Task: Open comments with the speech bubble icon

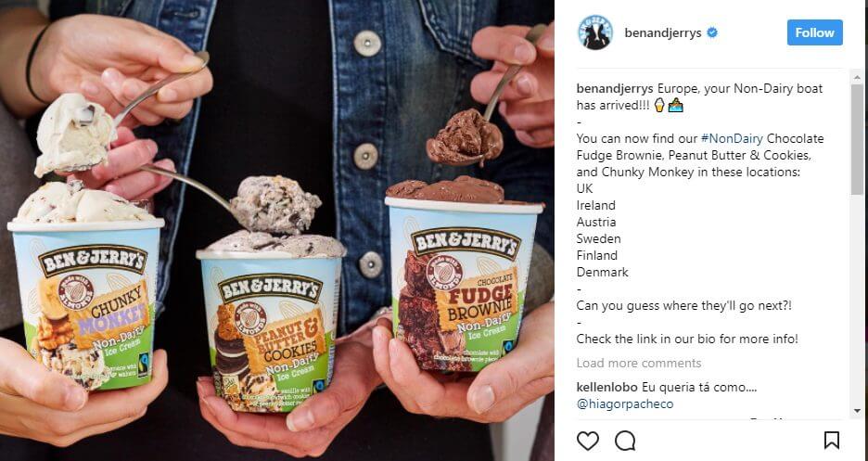Action: point(625,442)
